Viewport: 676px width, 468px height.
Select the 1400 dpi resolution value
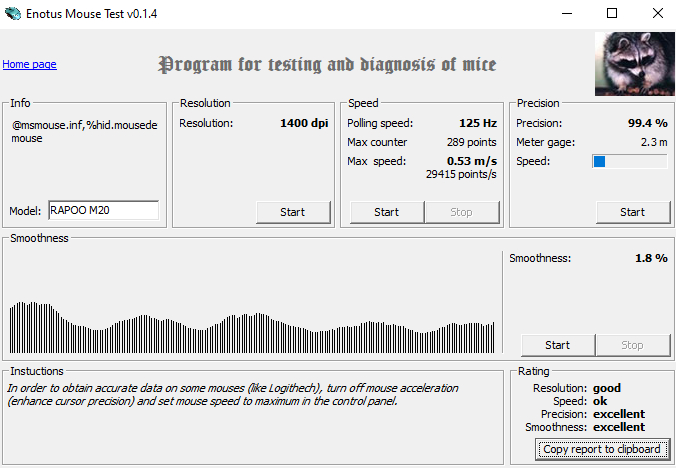click(x=304, y=123)
